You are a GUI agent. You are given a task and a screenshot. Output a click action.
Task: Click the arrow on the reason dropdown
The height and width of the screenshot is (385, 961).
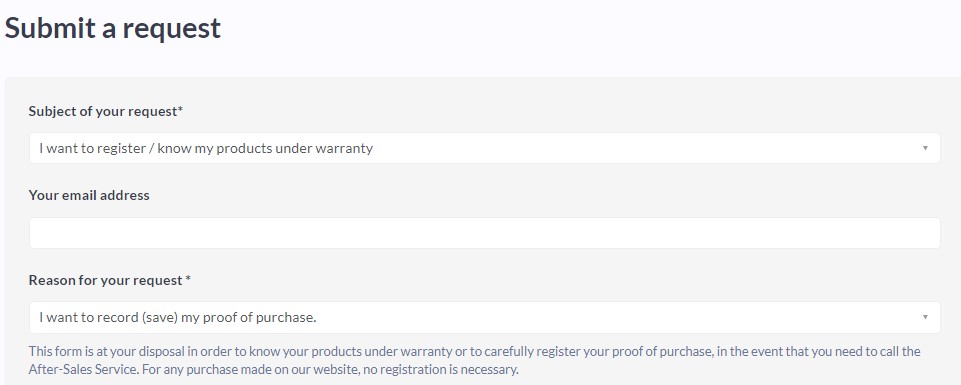click(x=925, y=318)
